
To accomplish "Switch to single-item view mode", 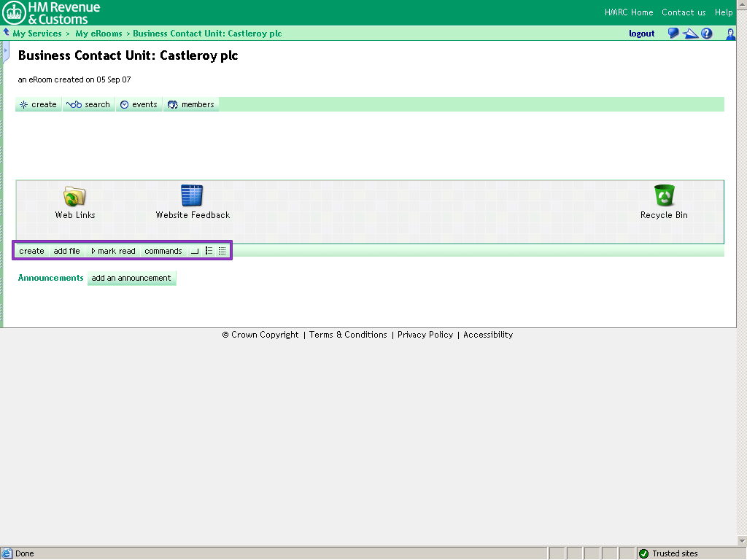I will click(194, 251).
